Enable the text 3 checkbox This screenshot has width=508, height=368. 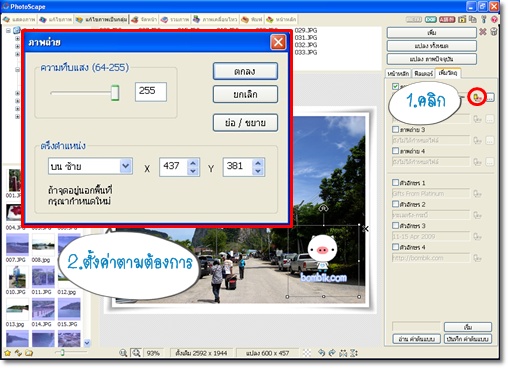click(x=395, y=225)
